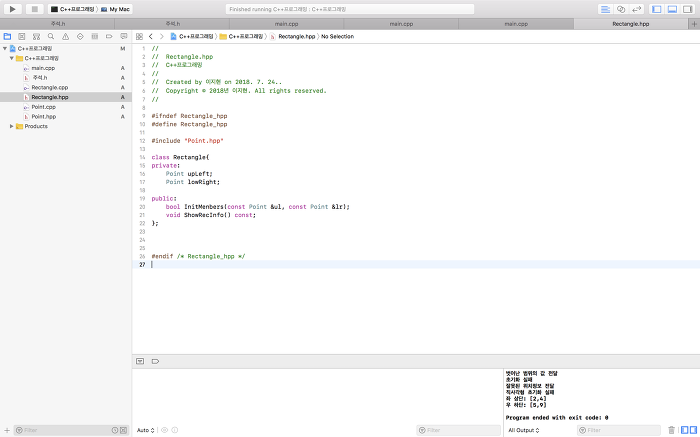
Task: Open the Report navigator speech-bubble icon
Action: point(124,37)
